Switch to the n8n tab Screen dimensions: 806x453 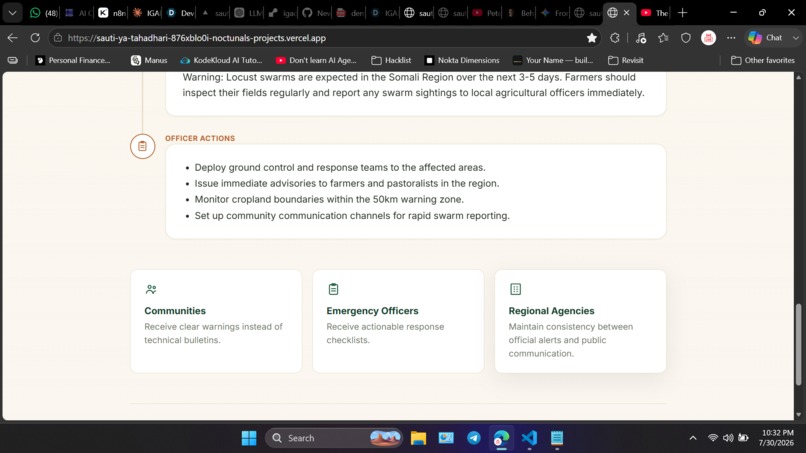tap(112, 13)
